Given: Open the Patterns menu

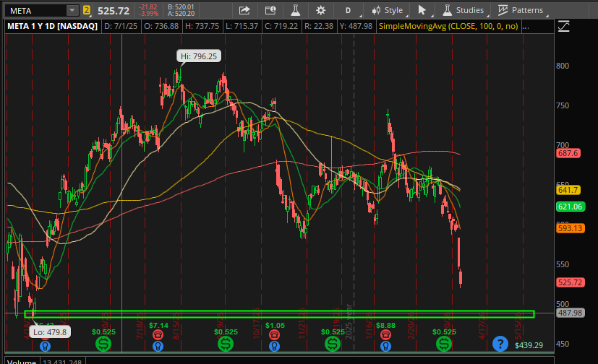Looking at the screenshot, I should [521, 10].
